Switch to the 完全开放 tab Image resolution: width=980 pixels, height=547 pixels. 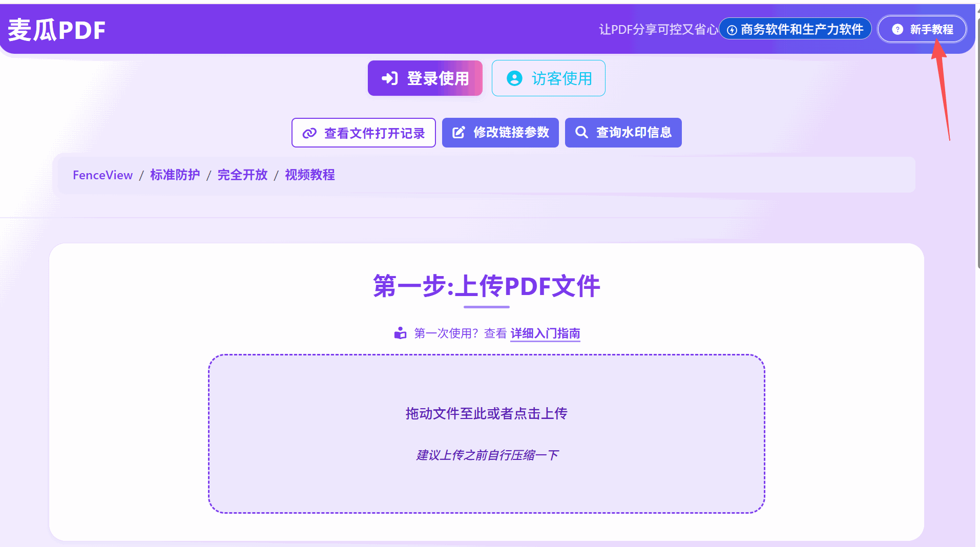(x=242, y=175)
